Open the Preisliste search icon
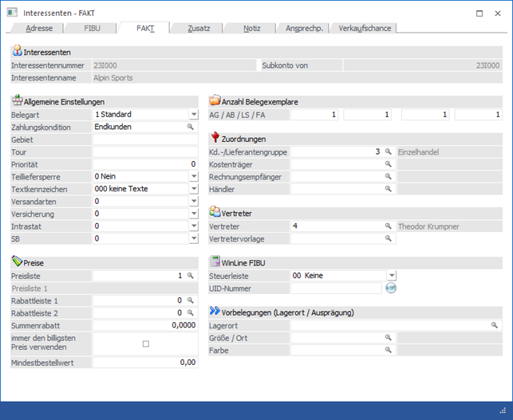The height and width of the screenshot is (420, 513). click(x=191, y=276)
